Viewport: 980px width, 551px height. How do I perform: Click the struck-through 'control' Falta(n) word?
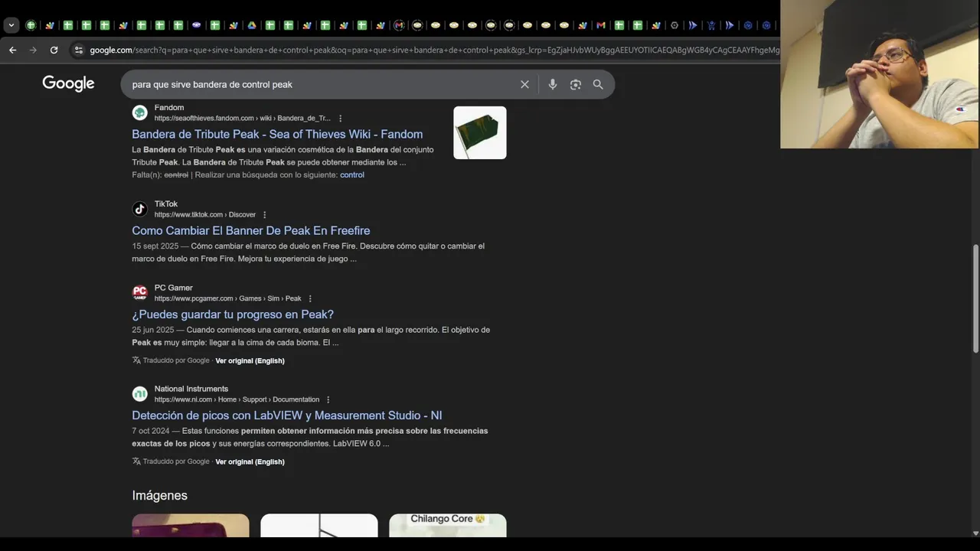pos(176,175)
